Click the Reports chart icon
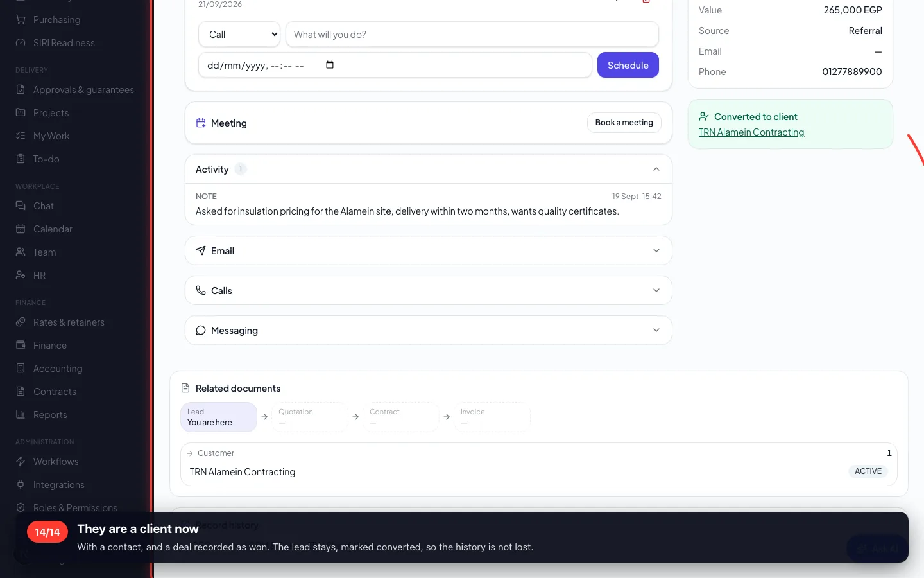 21,415
